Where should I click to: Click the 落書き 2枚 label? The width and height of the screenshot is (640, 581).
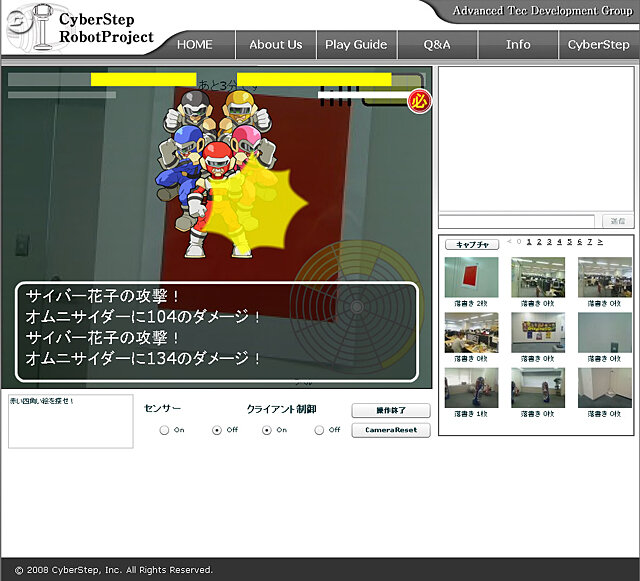click(x=471, y=303)
